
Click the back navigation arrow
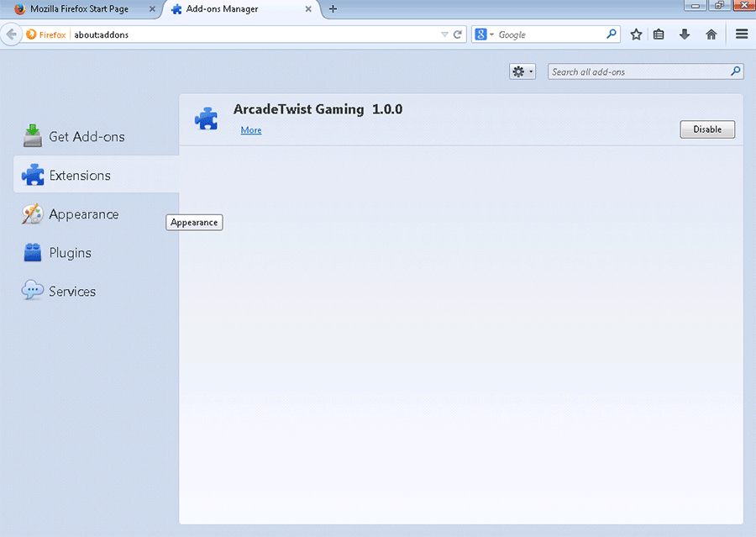[x=12, y=34]
